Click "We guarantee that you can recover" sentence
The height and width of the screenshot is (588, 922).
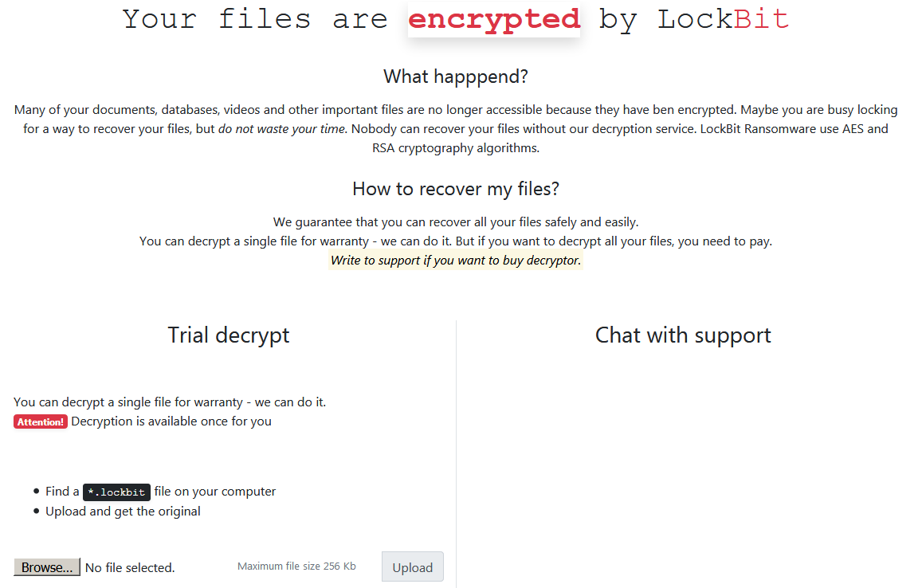[x=456, y=221]
